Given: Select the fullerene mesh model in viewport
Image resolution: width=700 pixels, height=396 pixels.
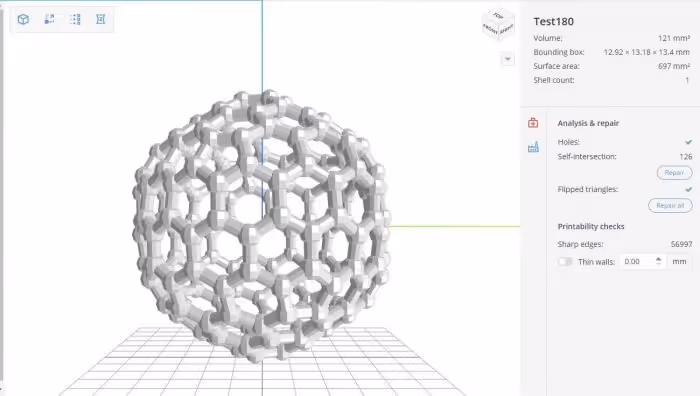Looking at the screenshot, I should 262,225.
